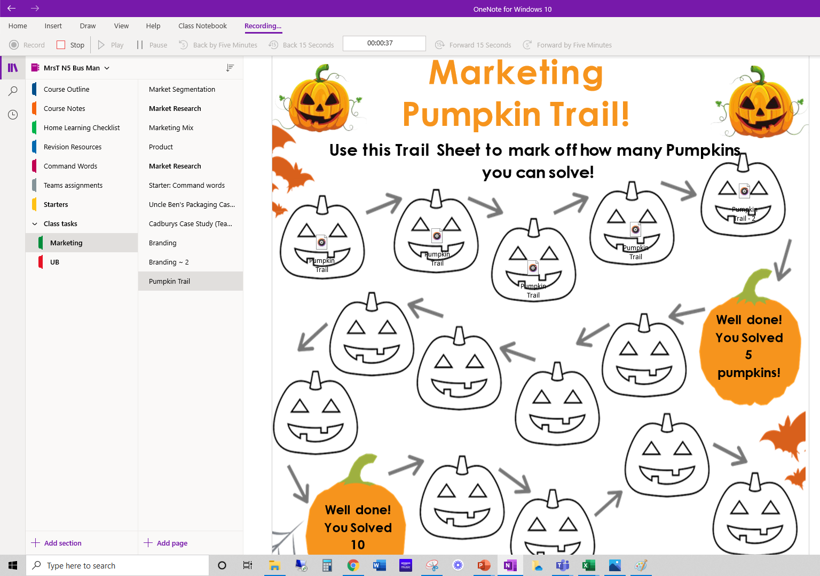Open the Class Notebook tab
Screen dimensions: 820x576
(202, 26)
